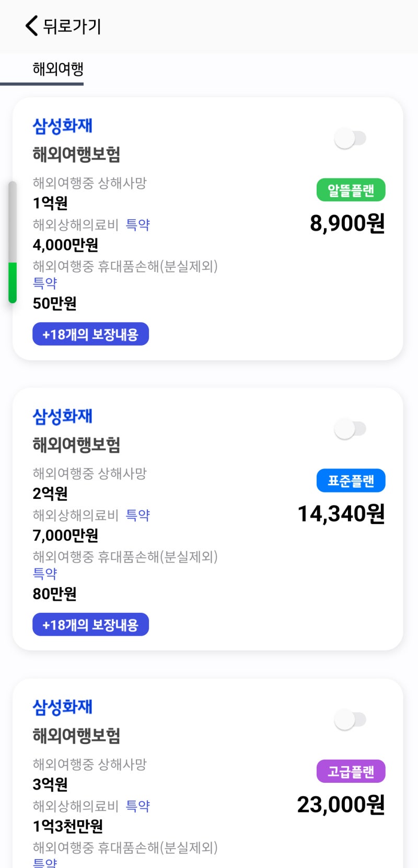Tap the green 알뜰플랜 badge
The image size is (418, 868).
click(x=351, y=190)
